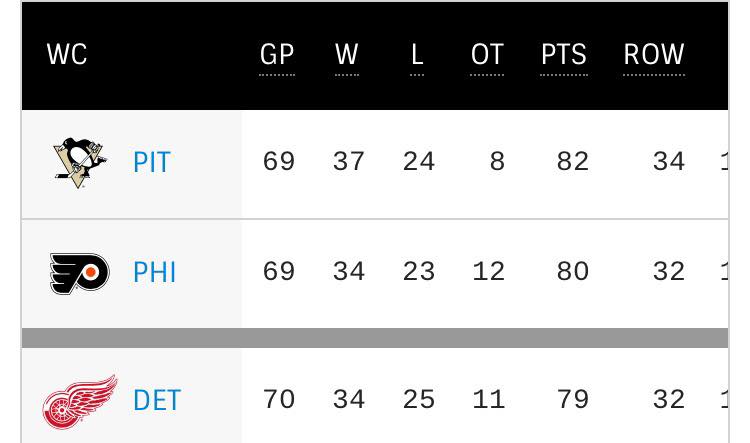This screenshot has width=750, height=443.
Task: Click Philadelphia's overtime losses value 12
Action: tap(488, 271)
